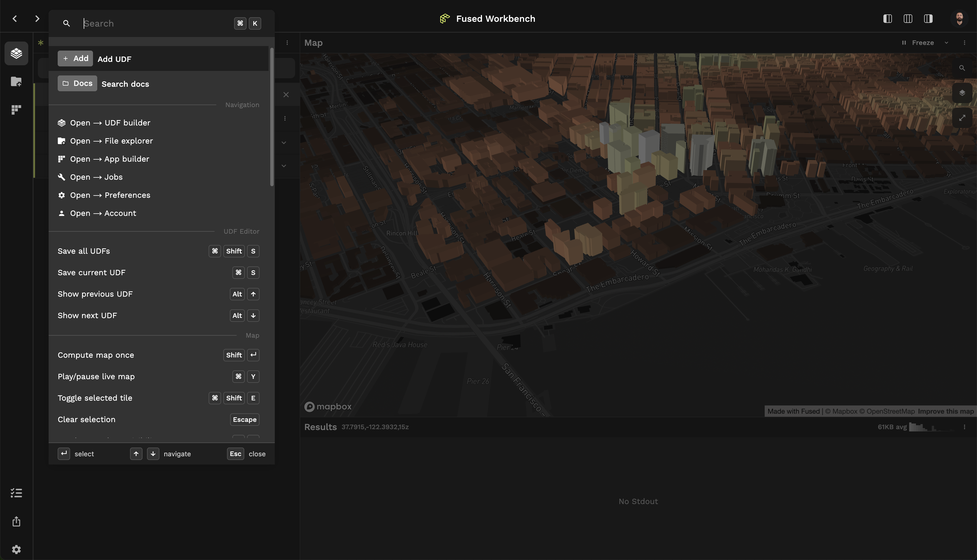Image resolution: width=977 pixels, height=560 pixels.
Task: Click the No Stdout message
Action: click(638, 502)
